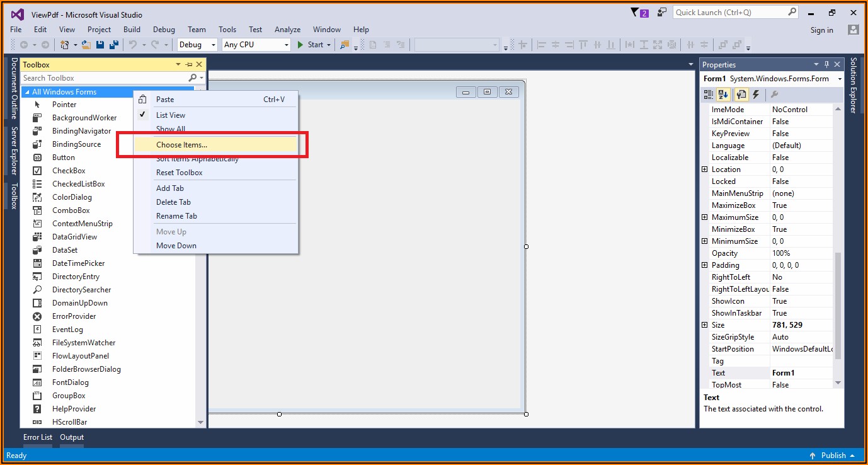This screenshot has height=465, width=868.
Task: Click the Save All toolbar icon
Action: click(115, 45)
